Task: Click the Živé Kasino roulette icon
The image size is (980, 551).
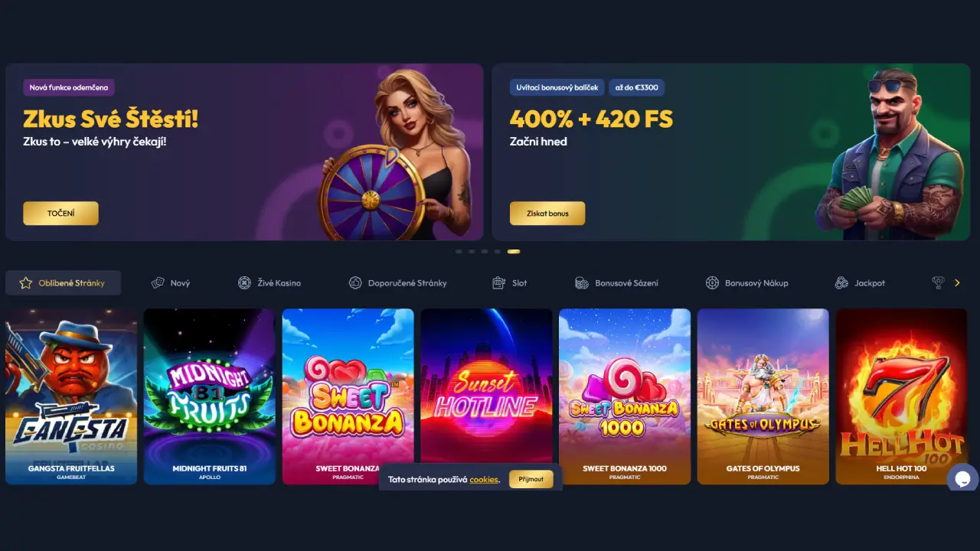Action: 244,283
